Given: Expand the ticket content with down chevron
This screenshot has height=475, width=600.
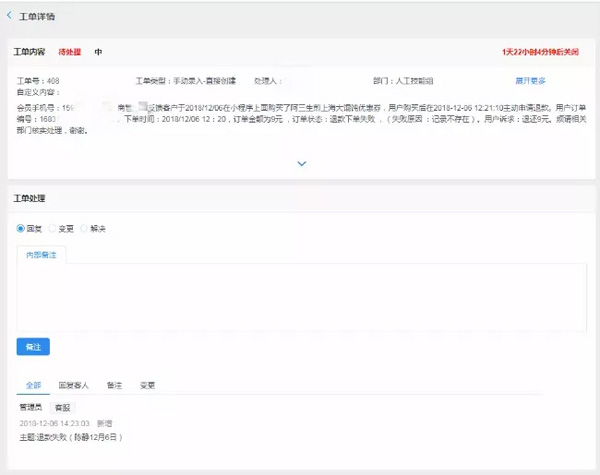Looking at the screenshot, I should (x=301, y=163).
